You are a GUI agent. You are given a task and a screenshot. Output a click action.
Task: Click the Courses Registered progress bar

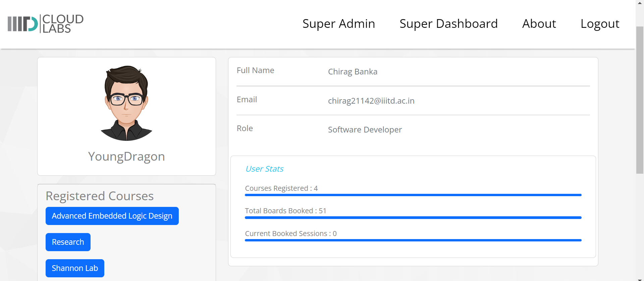(x=413, y=195)
